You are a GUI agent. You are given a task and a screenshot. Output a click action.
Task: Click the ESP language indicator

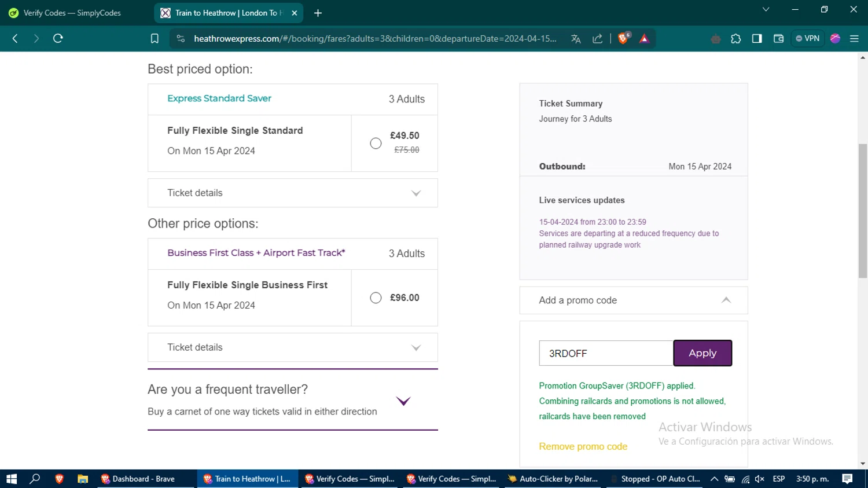[779, 479]
